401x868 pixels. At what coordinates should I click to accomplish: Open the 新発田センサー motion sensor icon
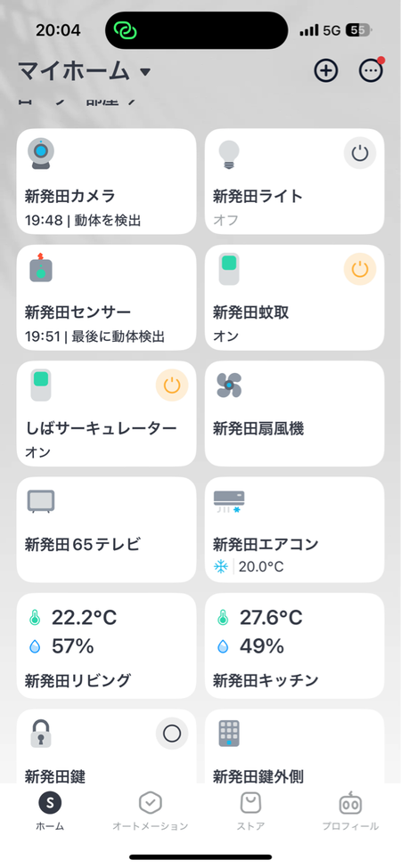pyautogui.click(x=41, y=269)
